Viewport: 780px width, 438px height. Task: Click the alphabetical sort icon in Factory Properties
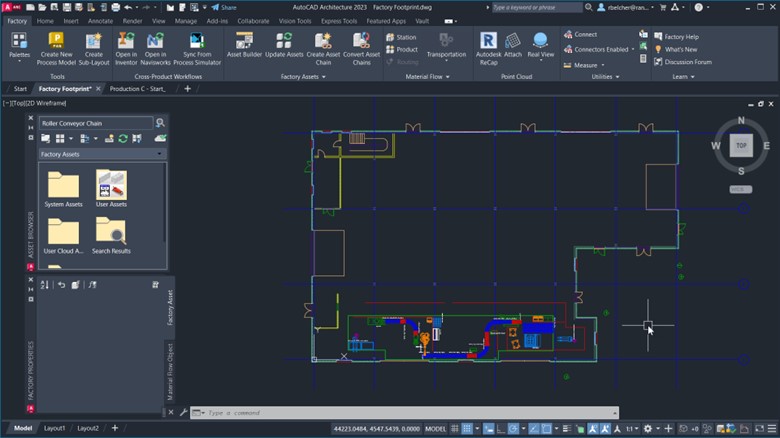[x=45, y=285]
